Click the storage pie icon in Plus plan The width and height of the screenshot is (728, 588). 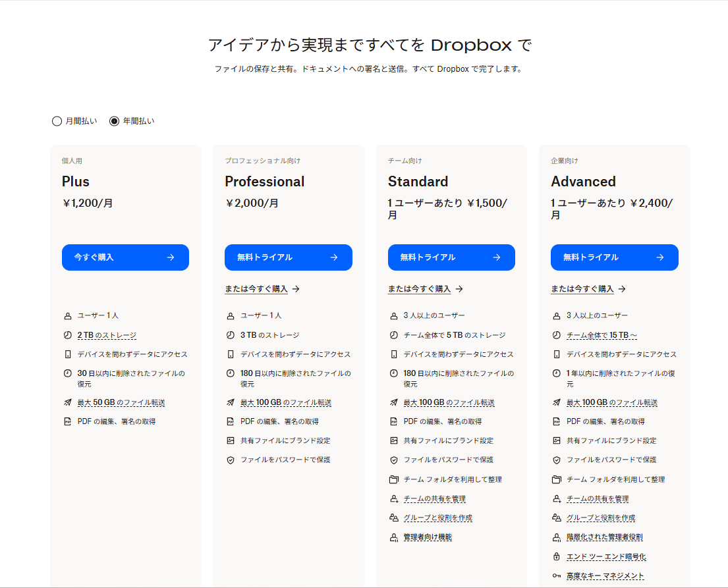tap(68, 335)
